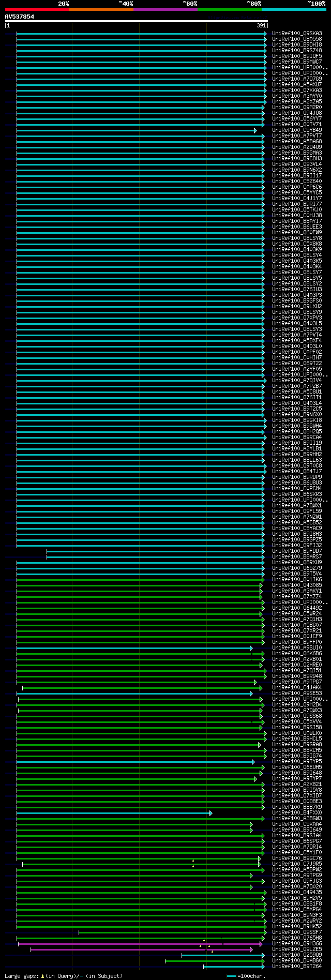Select hit label UniRef100_B9T264
The height and width of the screenshot is (980, 331).
297,967
